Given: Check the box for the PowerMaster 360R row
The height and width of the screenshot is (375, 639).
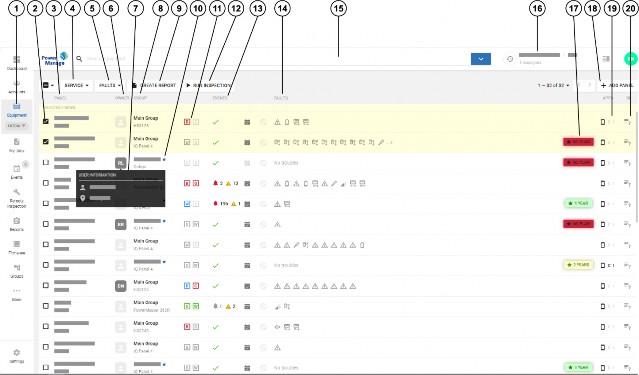Looking at the screenshot, I should (x=46, y=306).
